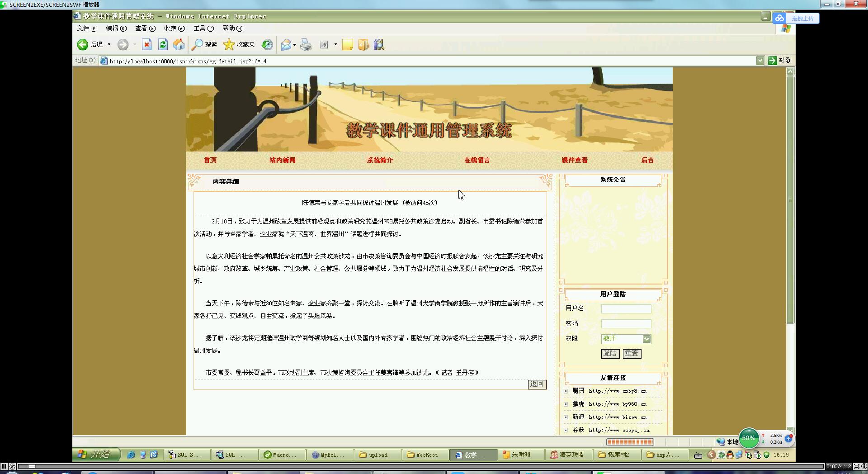Expand hidden tray icons arrow
This screenshot has width=868, height=474.
(711, 455)
